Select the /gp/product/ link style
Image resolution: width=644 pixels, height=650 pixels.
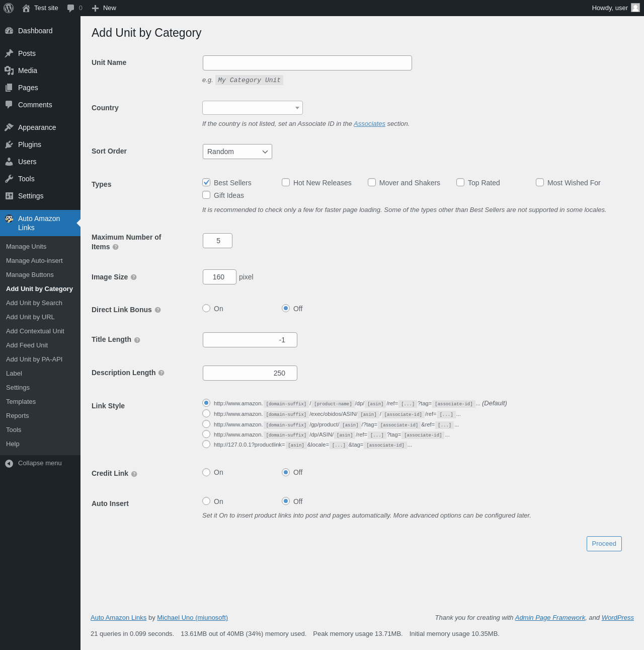[x=206, y=424]
